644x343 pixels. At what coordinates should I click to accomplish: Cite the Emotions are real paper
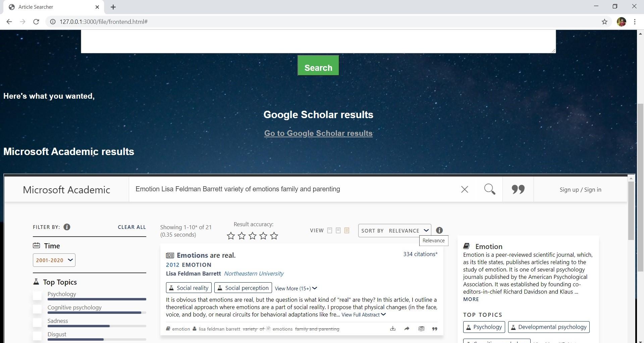tap(435, 329)
